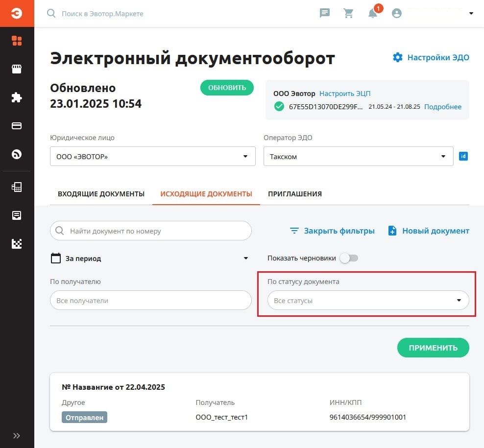484x448 pixels.
Task: Click the 'Подробнее' certificate link
Action: point(443,107)
